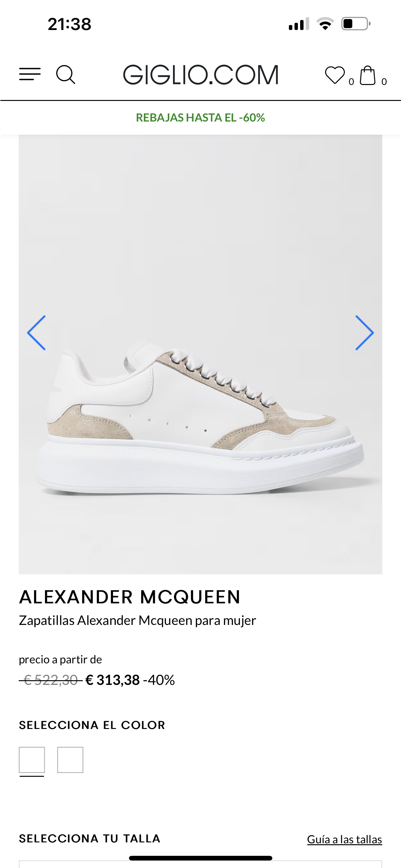Tap the 21:38 clock in status bar
Screen dimensions: 401x868
tap(69, 24)
